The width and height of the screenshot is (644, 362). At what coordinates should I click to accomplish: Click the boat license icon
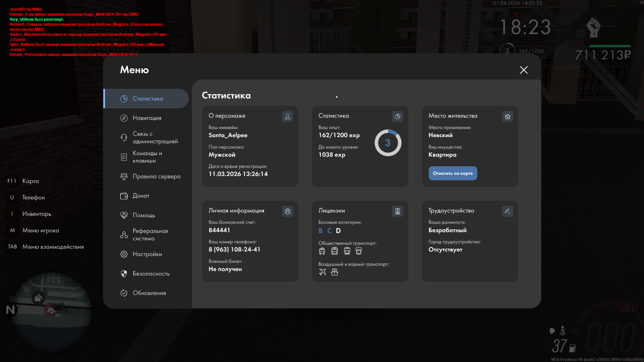coord(334,272)
